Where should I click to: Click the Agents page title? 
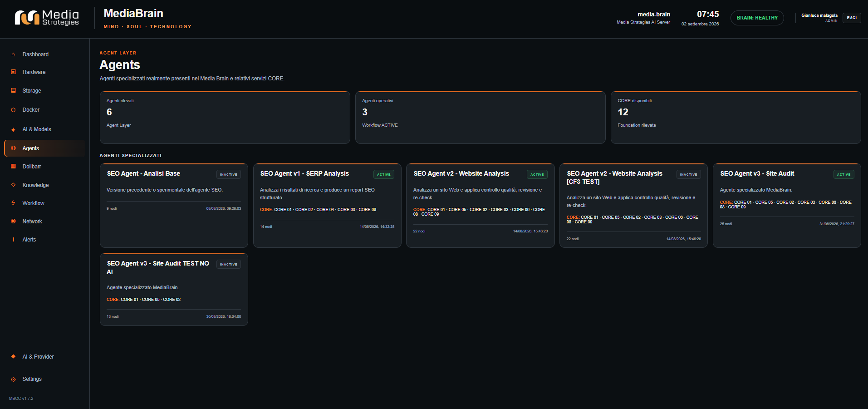(x=120, y=65)
